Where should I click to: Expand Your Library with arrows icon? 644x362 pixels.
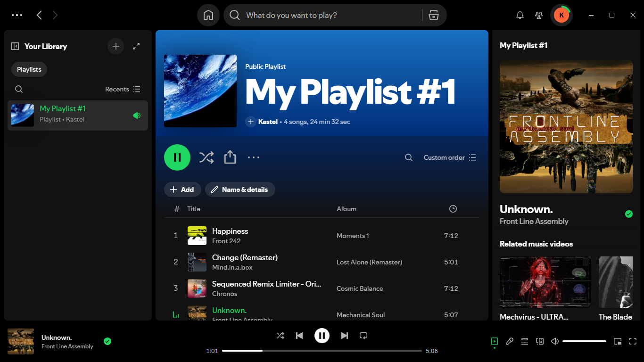point(136,46)
